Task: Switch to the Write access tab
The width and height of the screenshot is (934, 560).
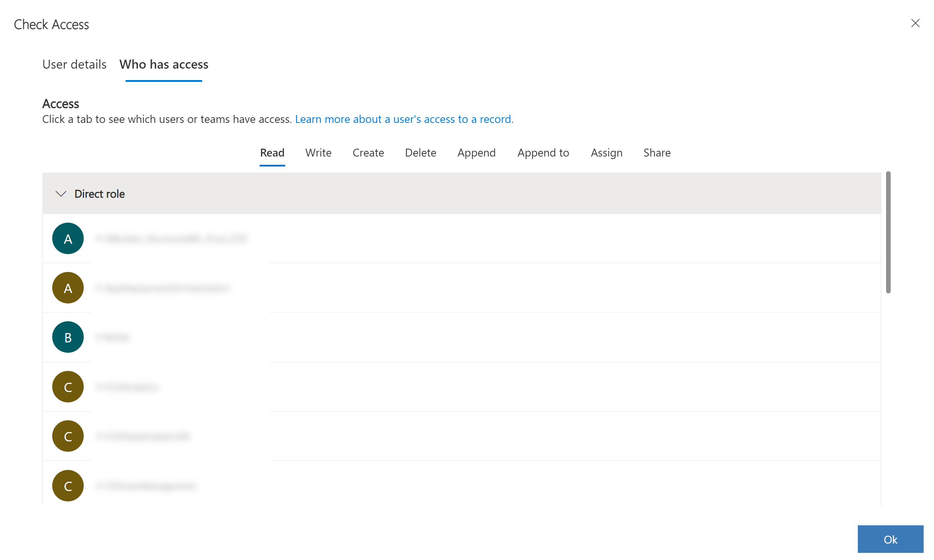Action: click(x=318, y=153)
